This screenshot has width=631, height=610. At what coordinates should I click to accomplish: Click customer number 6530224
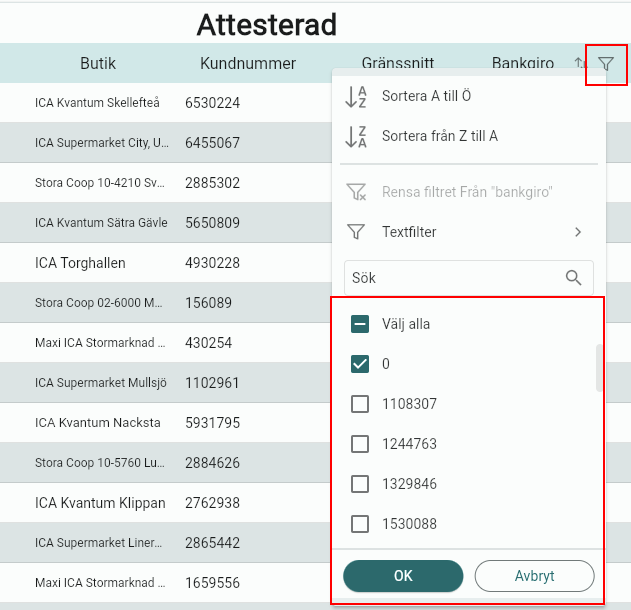212,103
